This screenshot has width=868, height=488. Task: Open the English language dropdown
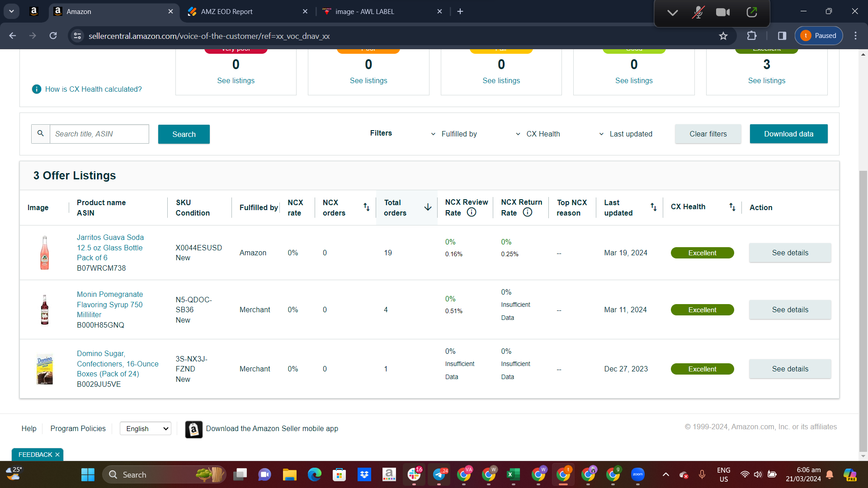click(x=146, y=428)
